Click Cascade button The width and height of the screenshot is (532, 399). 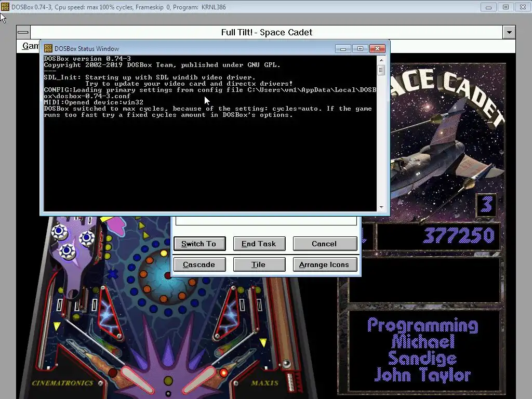click(199, 264)
